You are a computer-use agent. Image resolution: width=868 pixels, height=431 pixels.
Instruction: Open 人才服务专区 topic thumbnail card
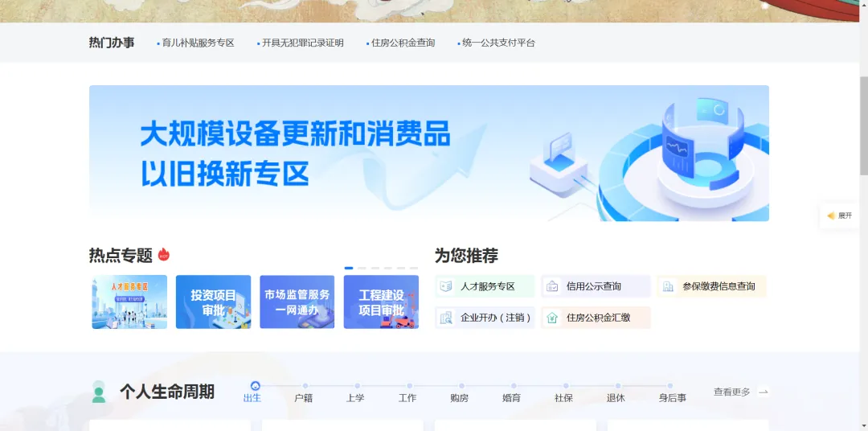click(129, 302)
